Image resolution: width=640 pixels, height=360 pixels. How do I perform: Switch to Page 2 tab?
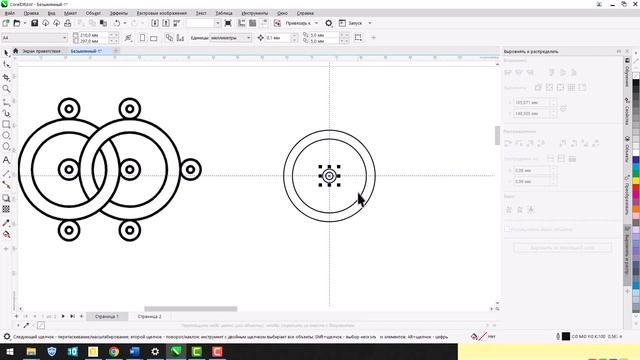point(149,316)
